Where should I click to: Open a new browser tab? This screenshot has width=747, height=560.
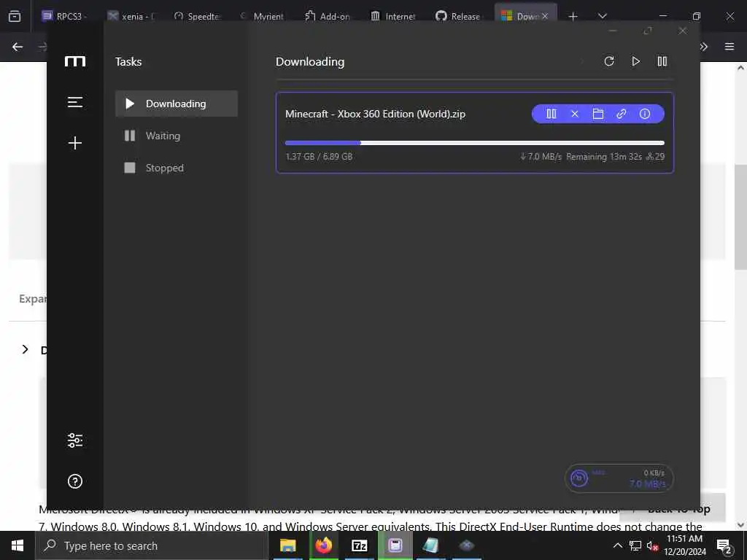[x=573, y=16]
